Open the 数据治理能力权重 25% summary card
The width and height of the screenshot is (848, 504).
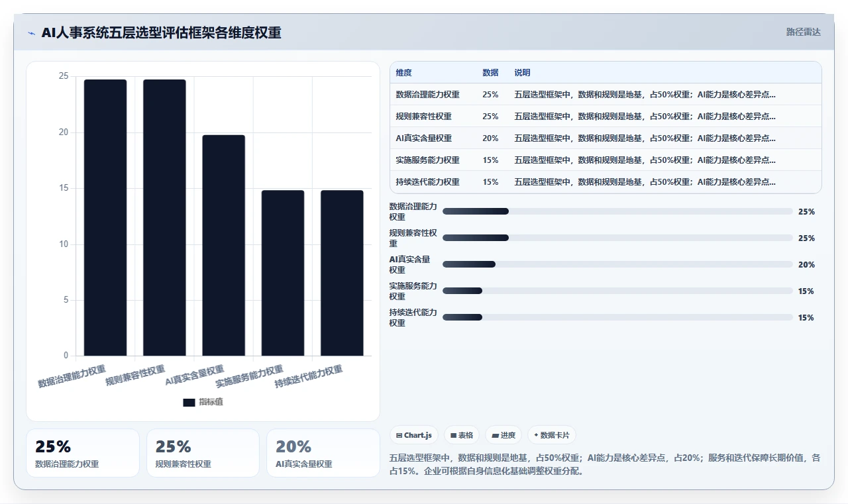point(83,453)
